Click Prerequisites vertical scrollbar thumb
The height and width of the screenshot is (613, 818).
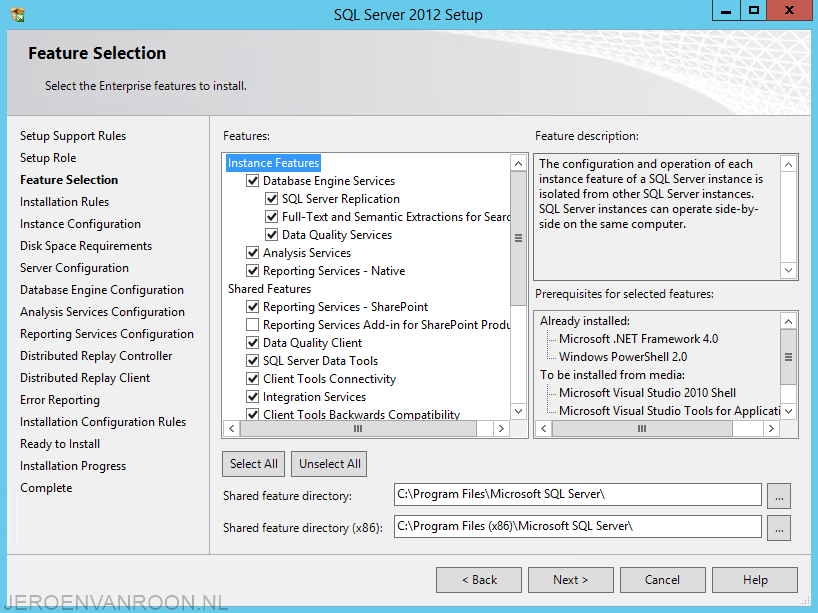[788, 357]
